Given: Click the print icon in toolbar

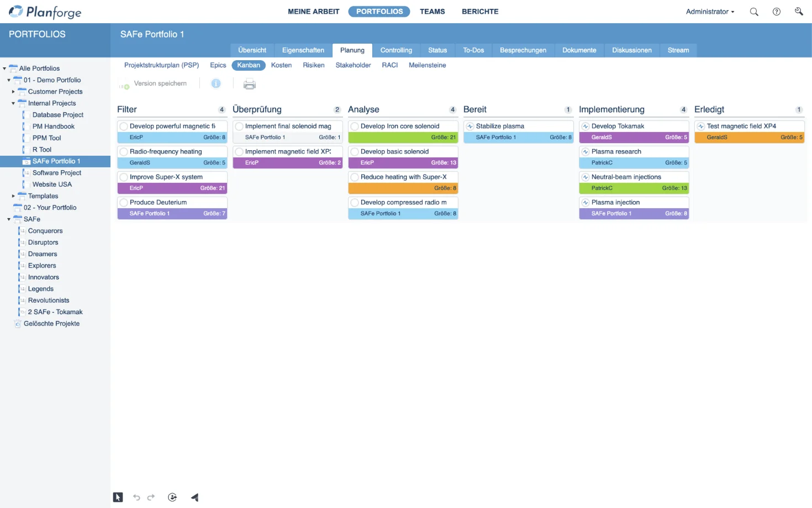Looking at the screenshot, I should point(250,84).
